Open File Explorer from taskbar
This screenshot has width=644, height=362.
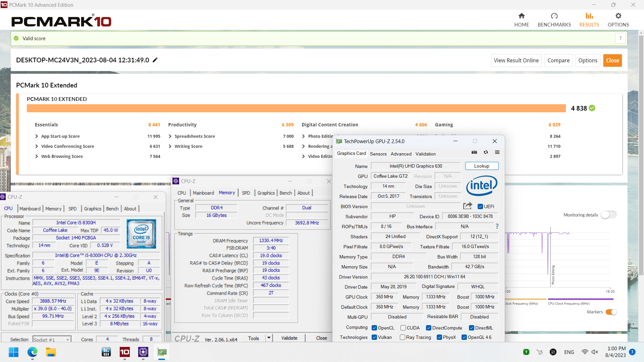coord(51,352)
